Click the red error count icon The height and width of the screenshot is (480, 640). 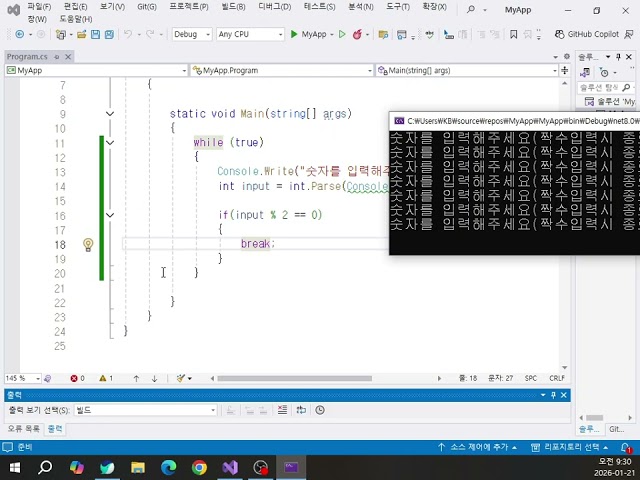point(75,379)
